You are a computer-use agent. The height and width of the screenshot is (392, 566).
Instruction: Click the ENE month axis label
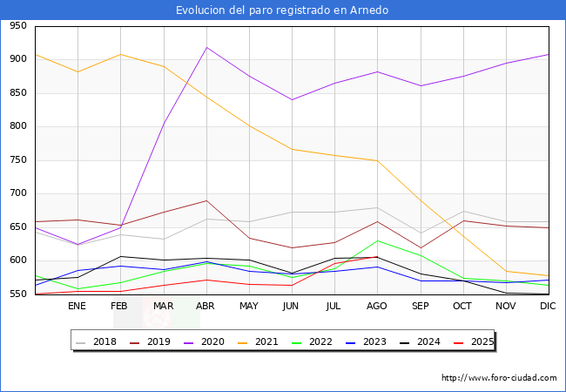pos(77,306)
